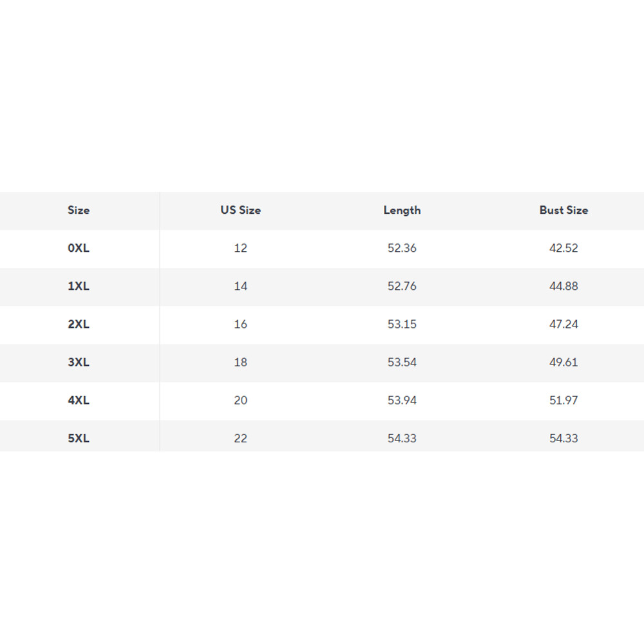The width and height of the screenshot is (644, 644).
Task: Select the 3XL size row label
Action: 79,362
